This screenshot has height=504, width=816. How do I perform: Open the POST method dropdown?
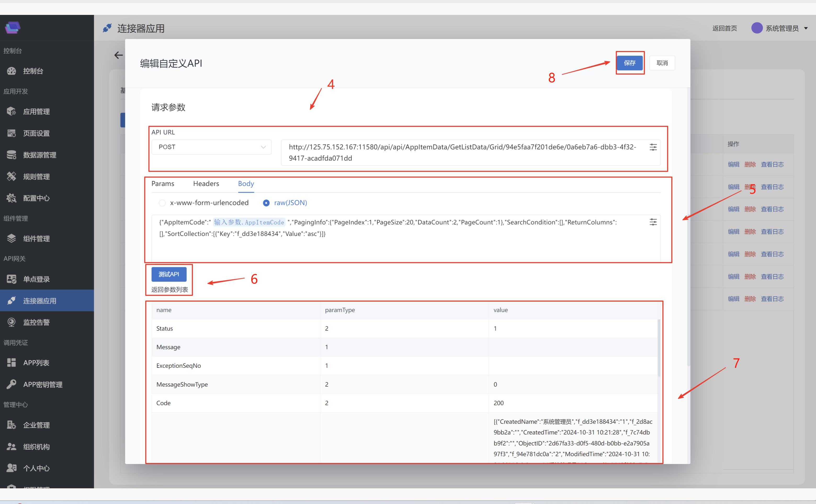coord(211,147)
